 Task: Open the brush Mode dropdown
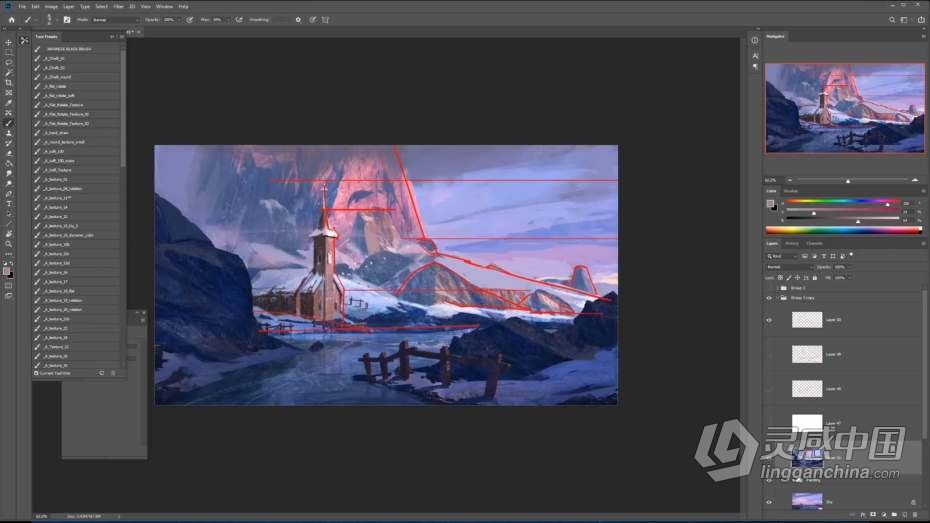pos(116,20)
